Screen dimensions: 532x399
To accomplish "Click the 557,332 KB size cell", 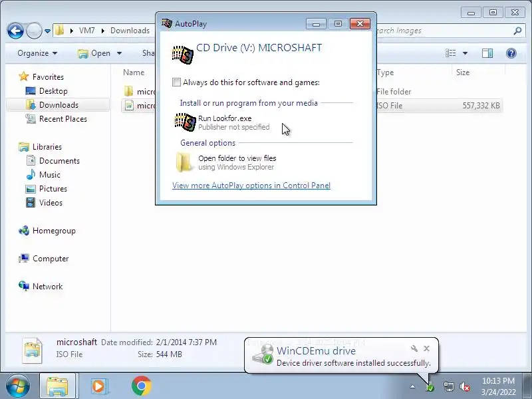I will (x=481, y=106).
